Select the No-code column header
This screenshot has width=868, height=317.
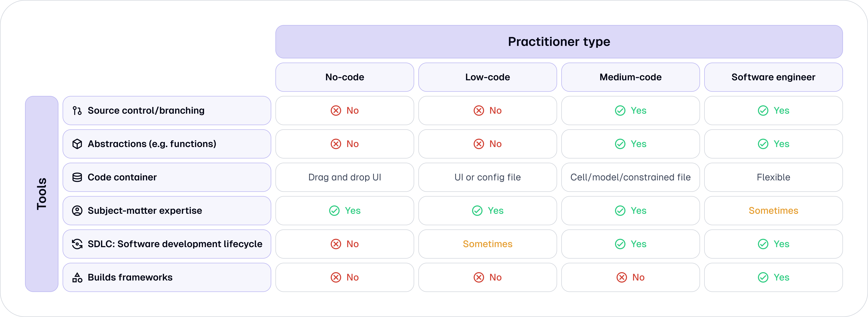(345, 77)
